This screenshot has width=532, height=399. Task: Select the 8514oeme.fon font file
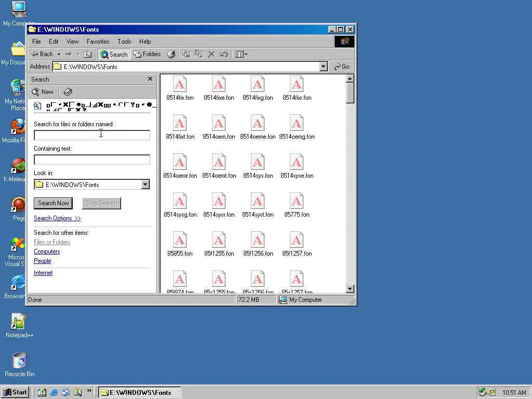(258, 128)
